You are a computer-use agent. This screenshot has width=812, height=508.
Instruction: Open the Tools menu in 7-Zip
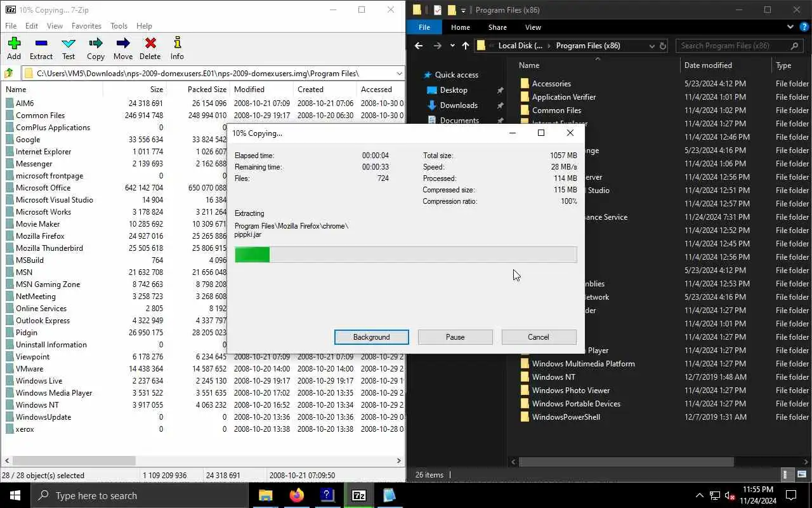(119, 26)
